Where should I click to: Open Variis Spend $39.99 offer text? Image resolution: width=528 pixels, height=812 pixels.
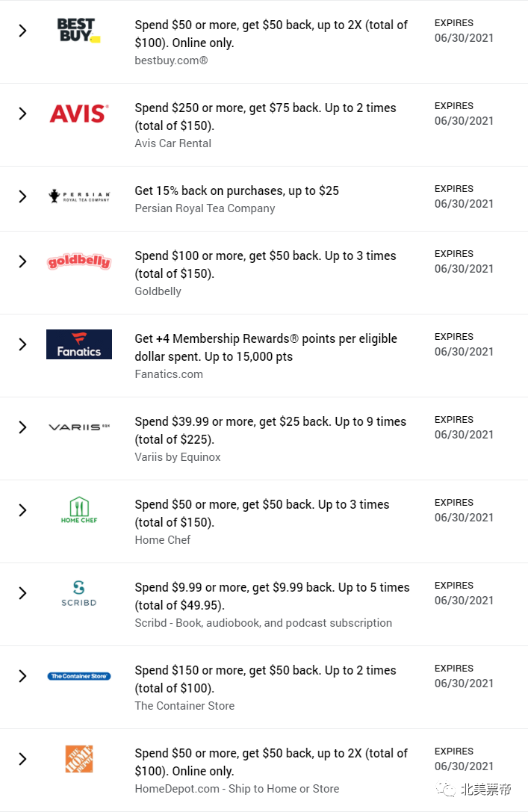(270, 430)
